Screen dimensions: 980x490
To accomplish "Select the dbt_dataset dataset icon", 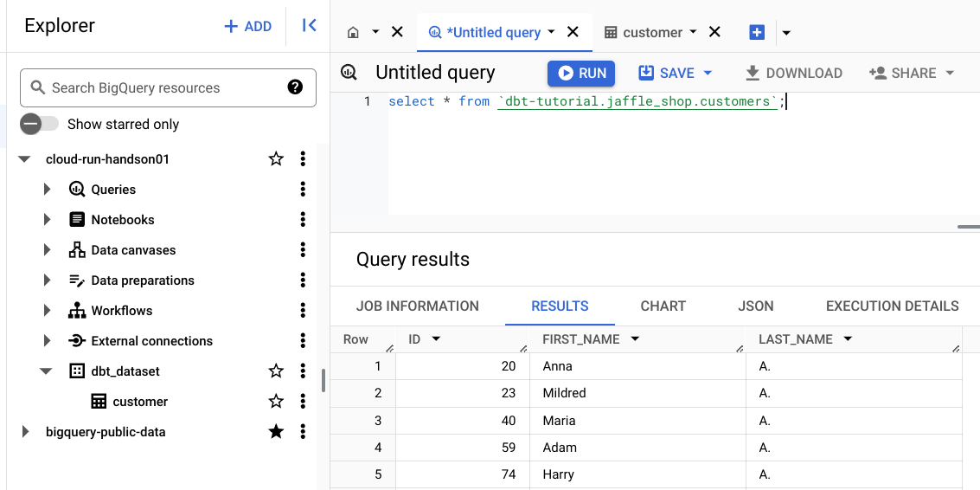I will point(76,371).
